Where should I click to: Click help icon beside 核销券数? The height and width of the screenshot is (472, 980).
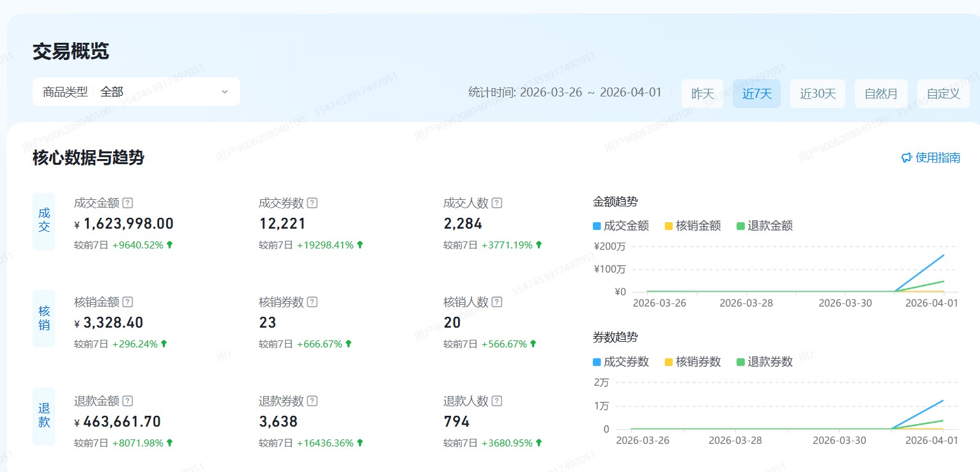point(312,302)
